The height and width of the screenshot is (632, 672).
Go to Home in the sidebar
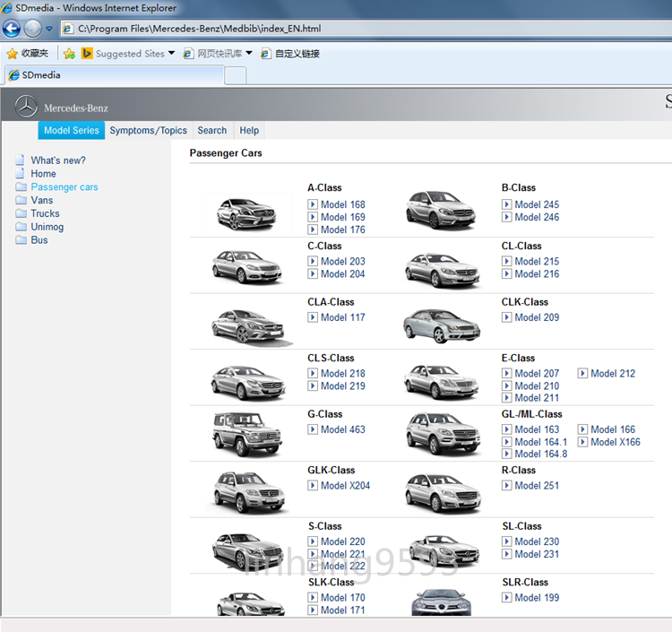(x=43, y=174)
